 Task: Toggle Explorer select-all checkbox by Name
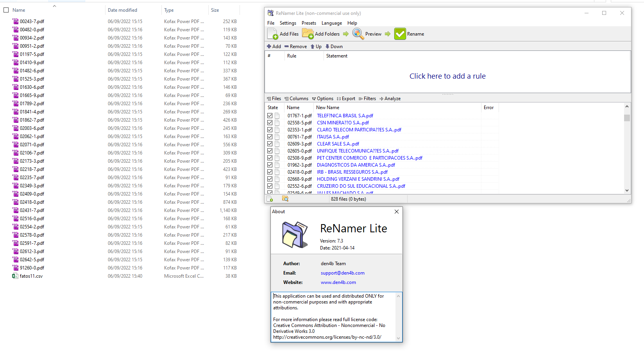[6, 10]
